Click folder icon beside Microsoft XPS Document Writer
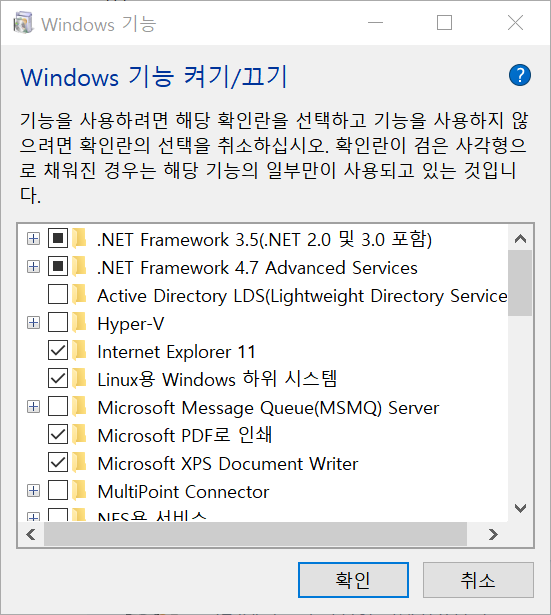 80,463
